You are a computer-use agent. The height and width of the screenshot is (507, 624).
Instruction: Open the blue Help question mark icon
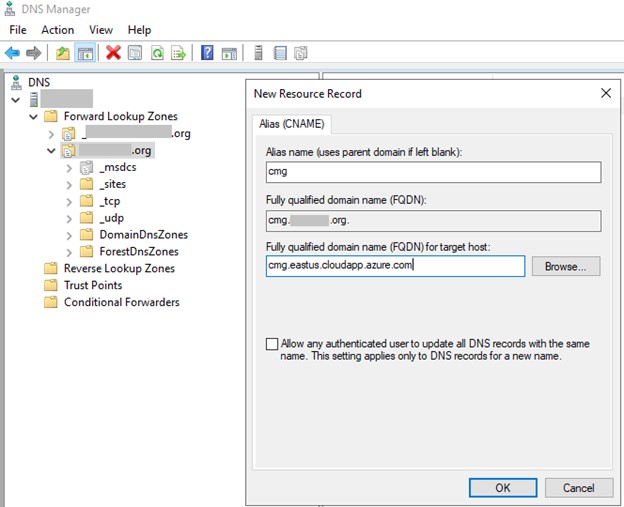tap(207, 53)
